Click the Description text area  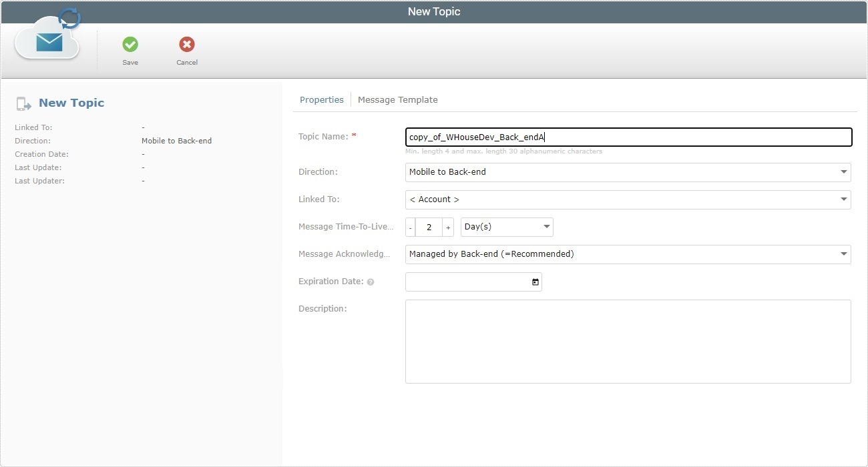tap(628, 340)
